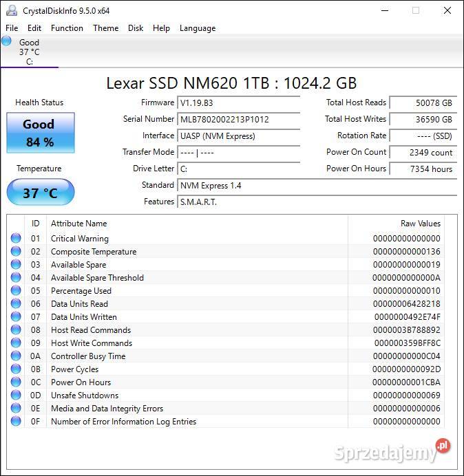
Task: Select the Media and Data Integrity Errors name
Action: 107,409
